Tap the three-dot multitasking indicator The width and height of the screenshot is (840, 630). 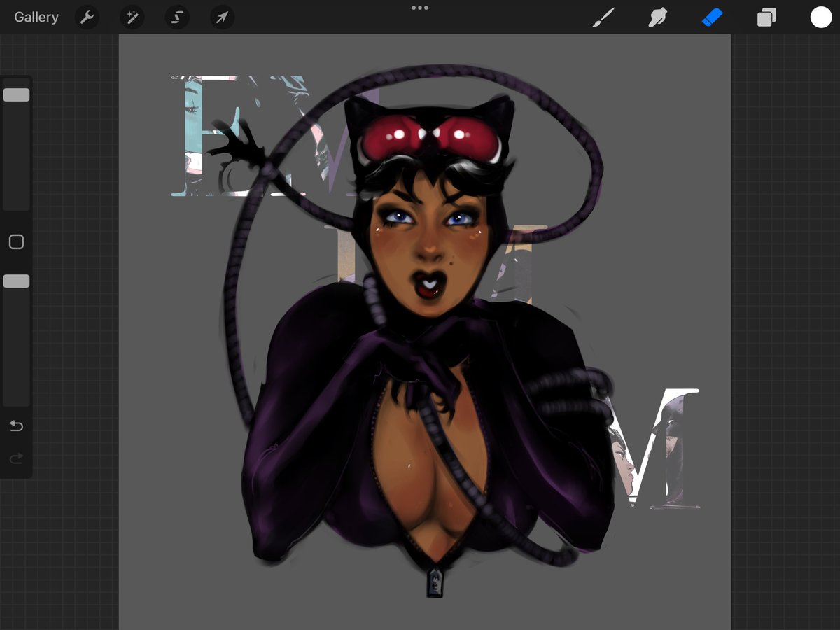coord(420,8)
